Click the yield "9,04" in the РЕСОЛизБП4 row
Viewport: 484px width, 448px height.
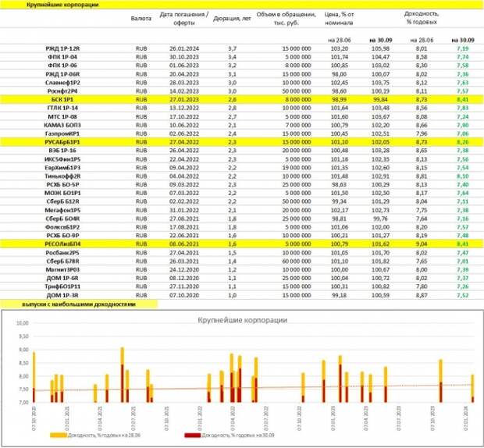pos(422,244)
